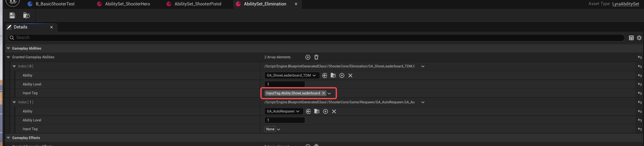Browse to asset in Content Browser toolbar
Viewport: 644px width, 146px height.
coord(26,15)
